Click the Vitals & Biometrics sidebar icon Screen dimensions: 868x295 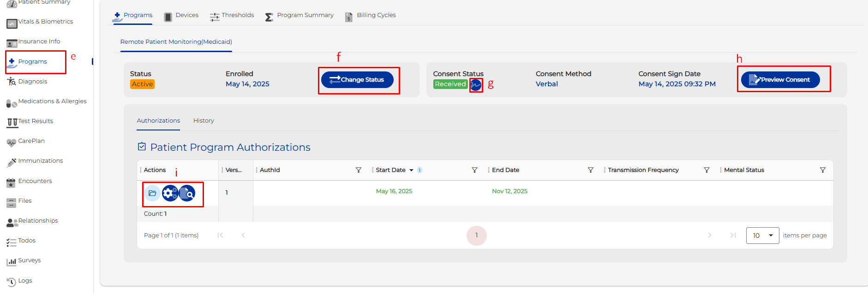[12, 24]
